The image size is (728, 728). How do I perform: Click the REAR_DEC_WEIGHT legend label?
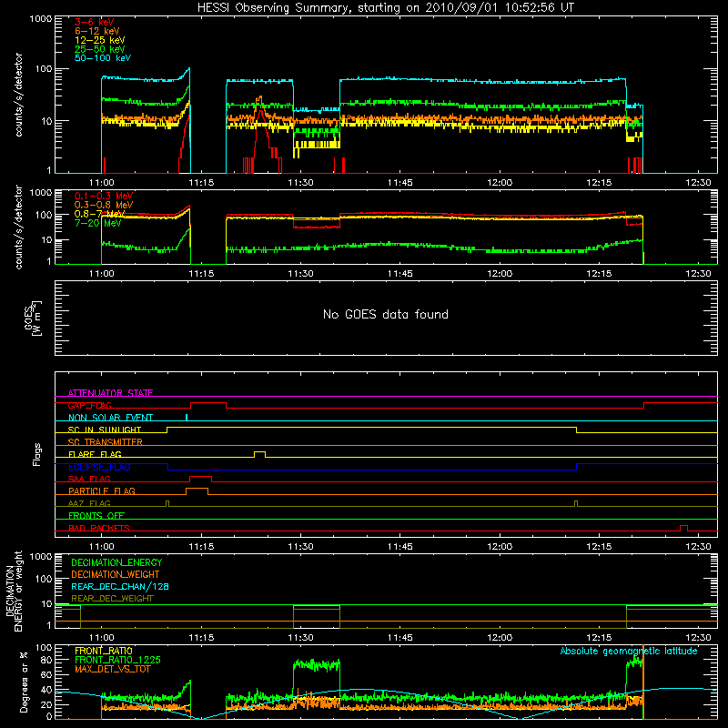click(112, 599)
